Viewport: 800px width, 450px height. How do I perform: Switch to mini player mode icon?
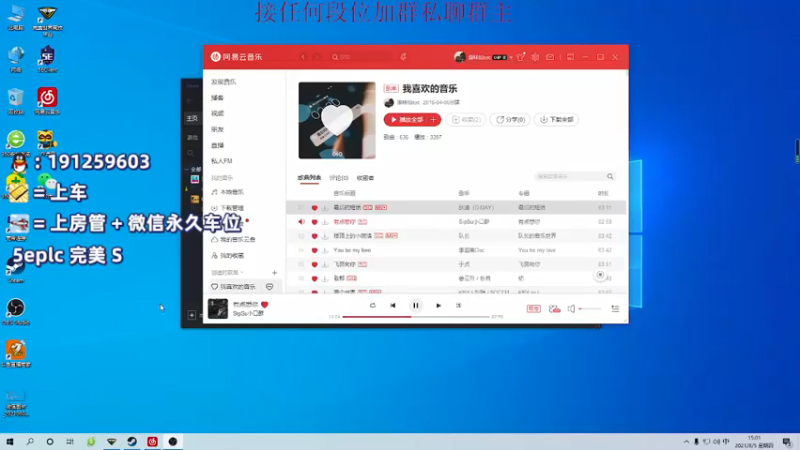(570, 57)
